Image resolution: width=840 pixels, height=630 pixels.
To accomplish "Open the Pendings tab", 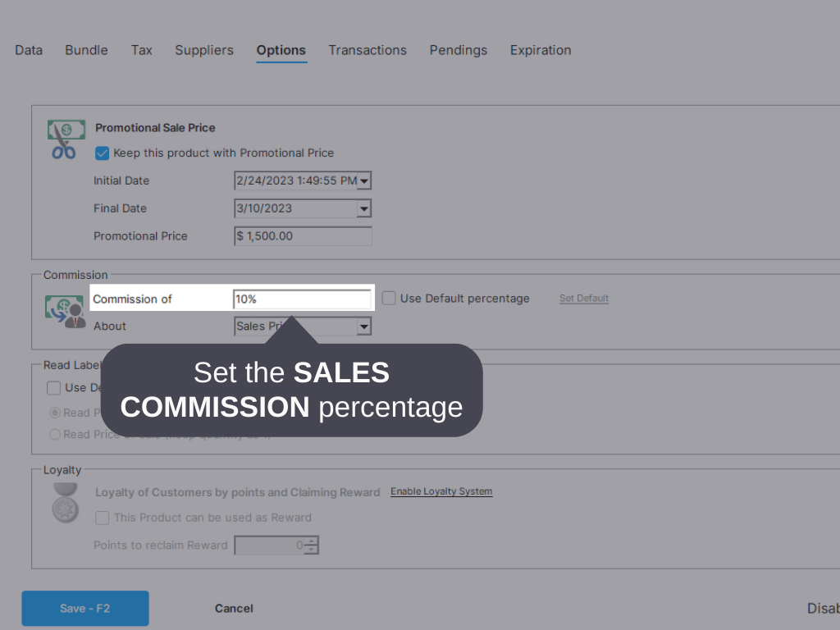I will (458, 50).
